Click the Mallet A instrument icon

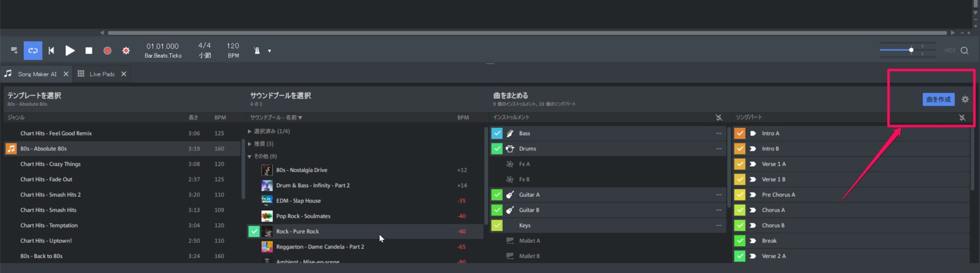510,240
